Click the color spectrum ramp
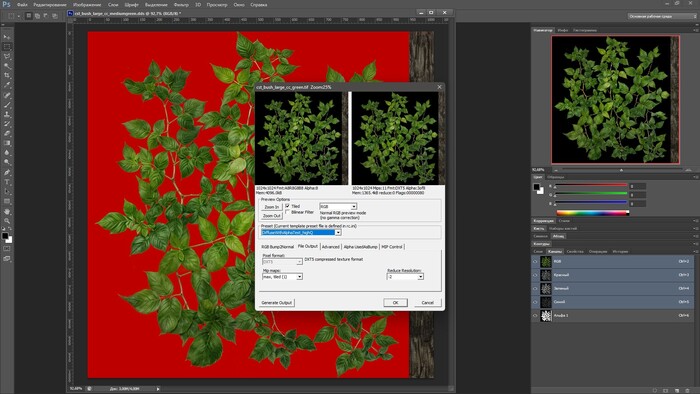Image resolution: width=700 pixels, height=394 pixels. click(592, 213)
